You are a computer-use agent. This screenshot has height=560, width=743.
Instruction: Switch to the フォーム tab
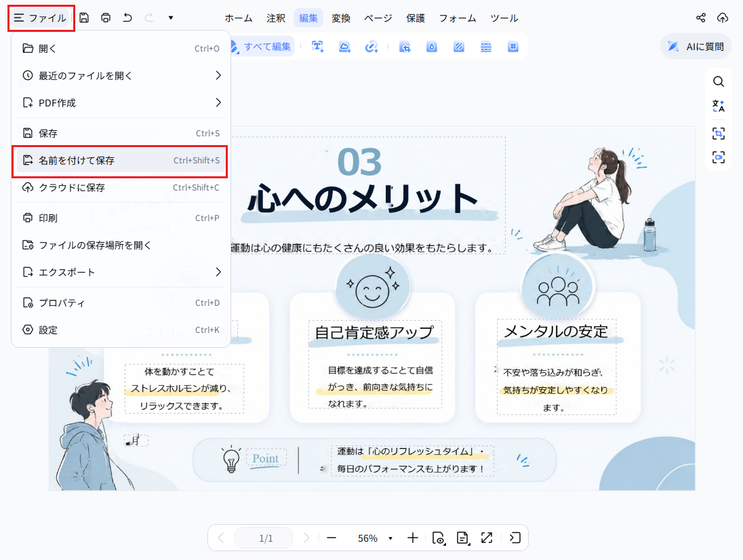click(x=458, y=18)
